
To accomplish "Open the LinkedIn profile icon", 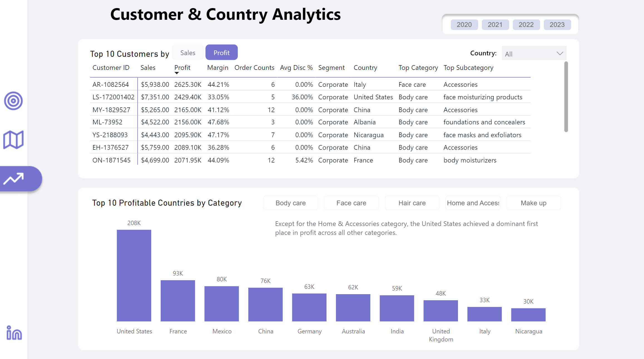I will pyautogui.click(x=14, y=333).
